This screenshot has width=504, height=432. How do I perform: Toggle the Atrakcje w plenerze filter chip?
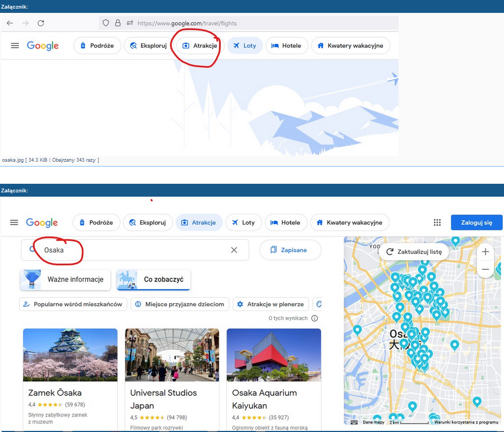point(271,304)
